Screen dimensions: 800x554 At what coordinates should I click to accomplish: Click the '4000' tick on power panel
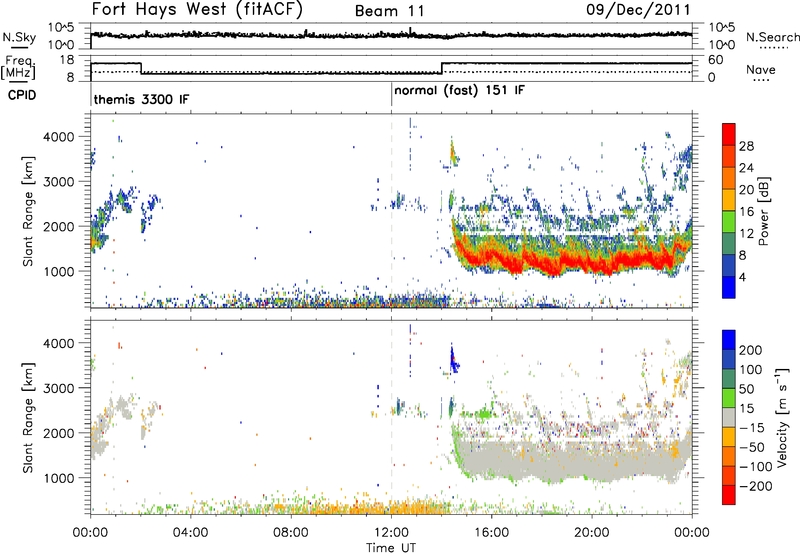(59, 137)
